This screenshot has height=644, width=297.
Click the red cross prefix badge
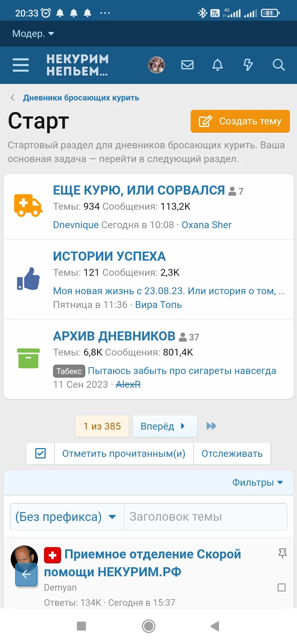(x=53, y=555)
